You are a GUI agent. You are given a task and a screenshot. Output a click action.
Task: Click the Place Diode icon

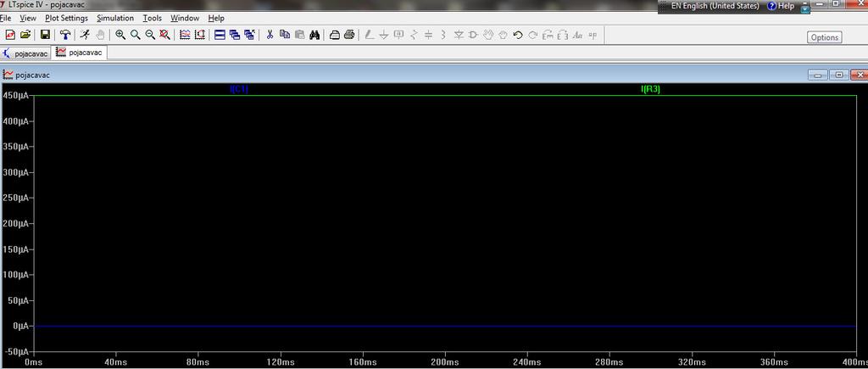[459, 35]
